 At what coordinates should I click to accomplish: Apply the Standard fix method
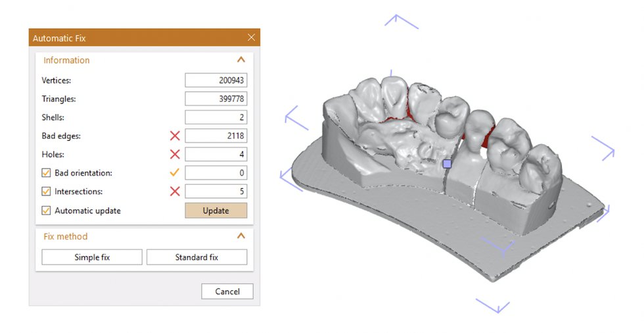(x=196, y=257)
